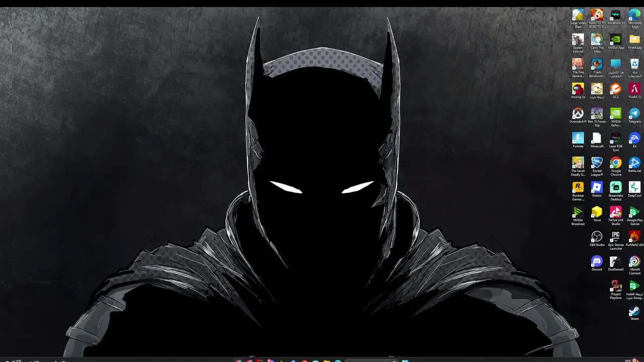Select the Overwatch desktop icon

(578, 114)
